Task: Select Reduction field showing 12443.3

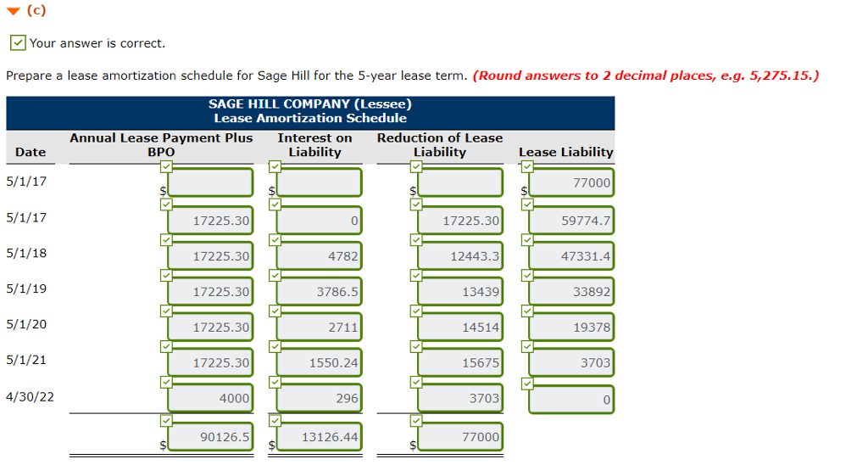Action: tap(460, 256)
